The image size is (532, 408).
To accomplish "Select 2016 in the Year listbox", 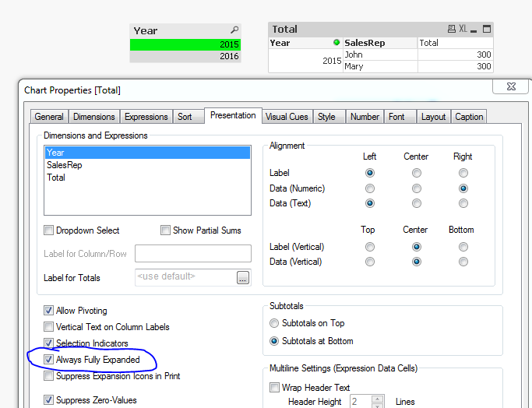I will pyautogui.click(x=185, y=56).
